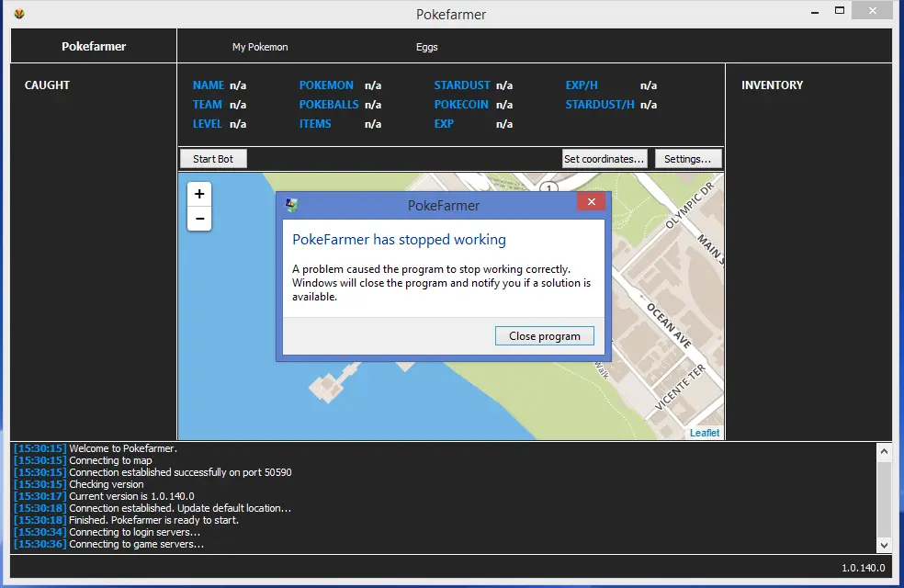Click log scrollbar down arrow
Image resolution: width=904 pixels, height=588 pixels.
click(884, 545)
